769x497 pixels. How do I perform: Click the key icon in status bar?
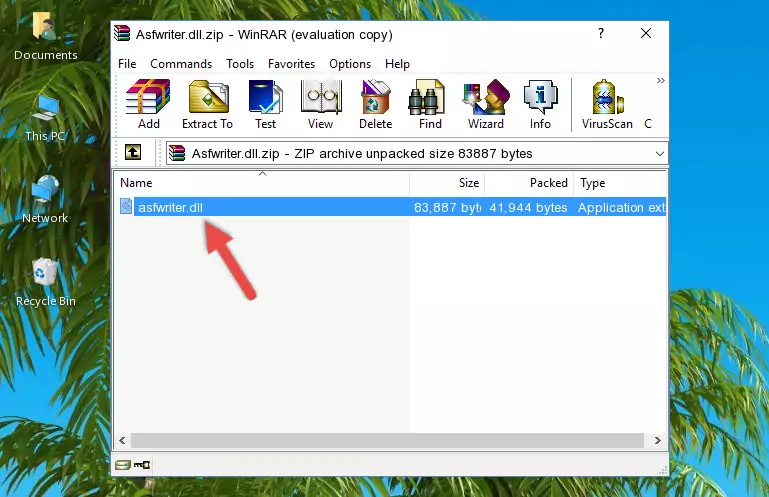click(x=142, y=465)
